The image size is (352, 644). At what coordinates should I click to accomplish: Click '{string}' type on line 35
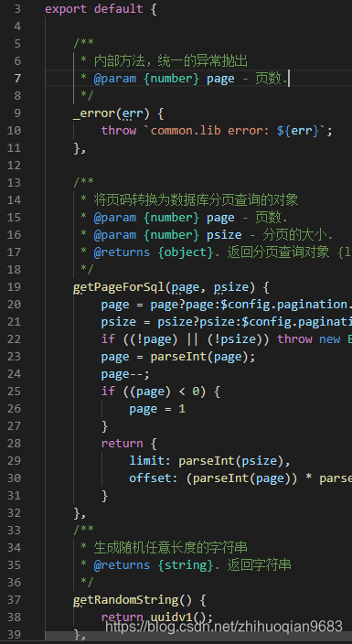186,564
